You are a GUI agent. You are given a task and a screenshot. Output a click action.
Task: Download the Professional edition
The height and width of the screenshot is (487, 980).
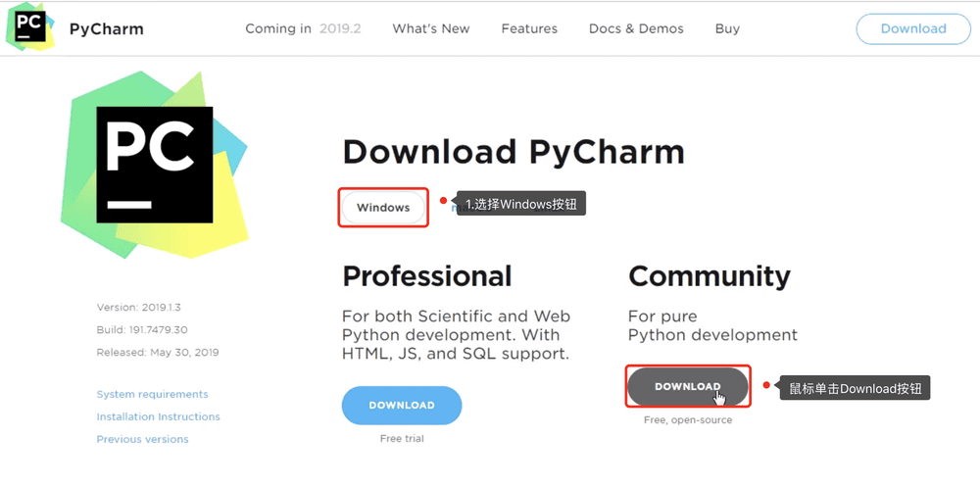[x=401, y=405]
